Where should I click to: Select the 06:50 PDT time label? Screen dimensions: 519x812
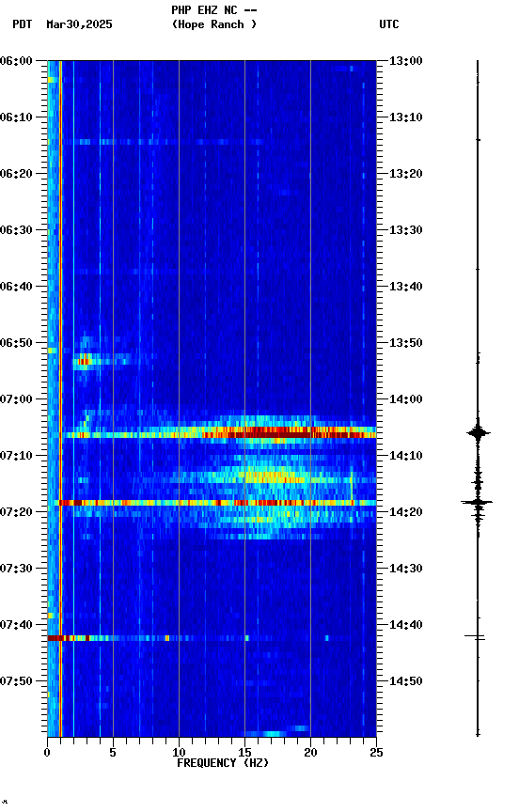(16, 343)
